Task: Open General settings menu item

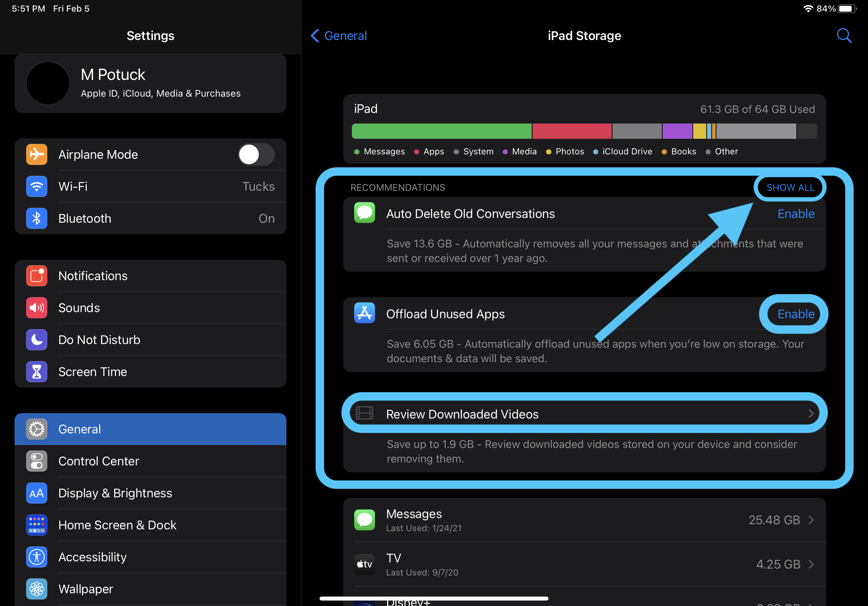Action: [150, 429]
